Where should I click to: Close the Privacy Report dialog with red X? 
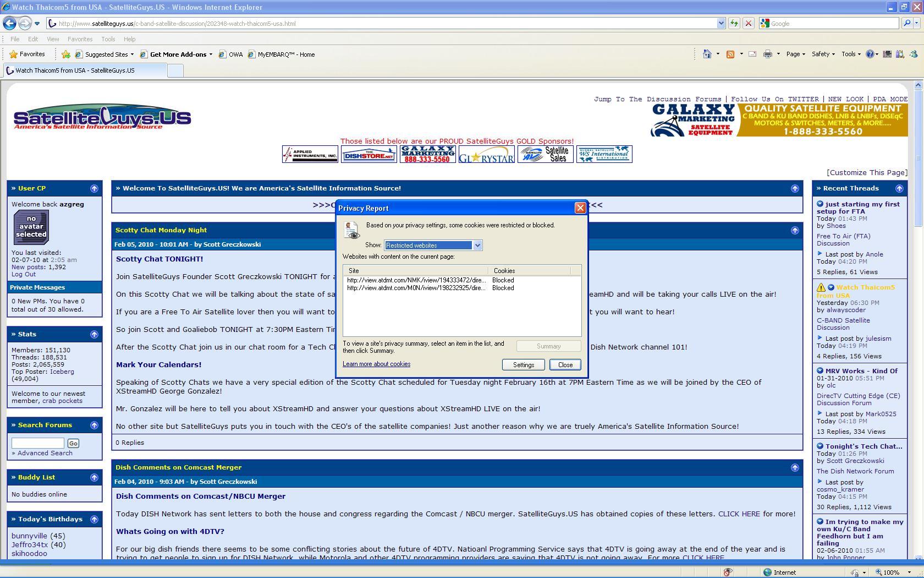(580, 208)
